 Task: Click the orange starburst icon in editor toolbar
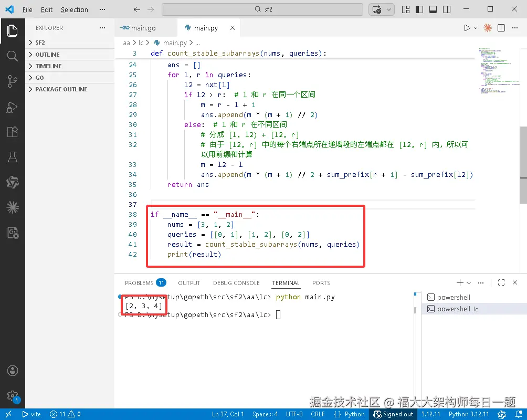[x=488, y=28]
